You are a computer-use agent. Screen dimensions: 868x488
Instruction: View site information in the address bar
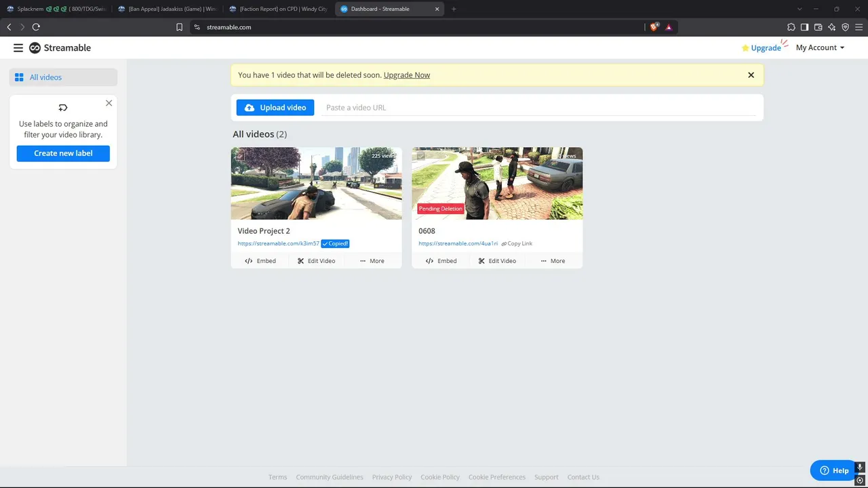point(197,27)
